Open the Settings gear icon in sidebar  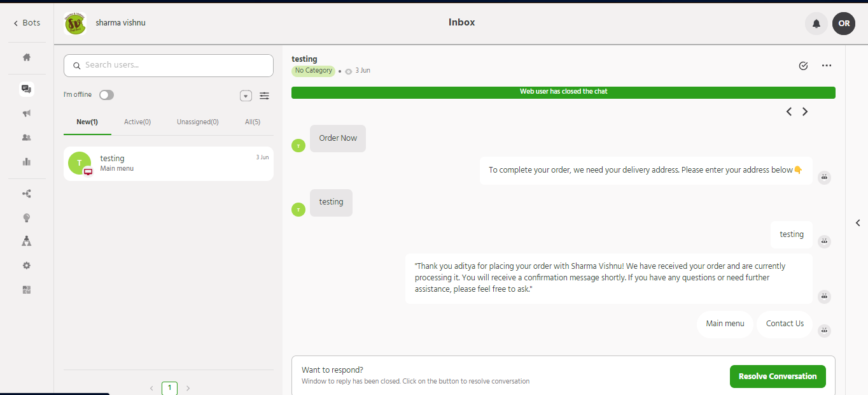(27, 266)
